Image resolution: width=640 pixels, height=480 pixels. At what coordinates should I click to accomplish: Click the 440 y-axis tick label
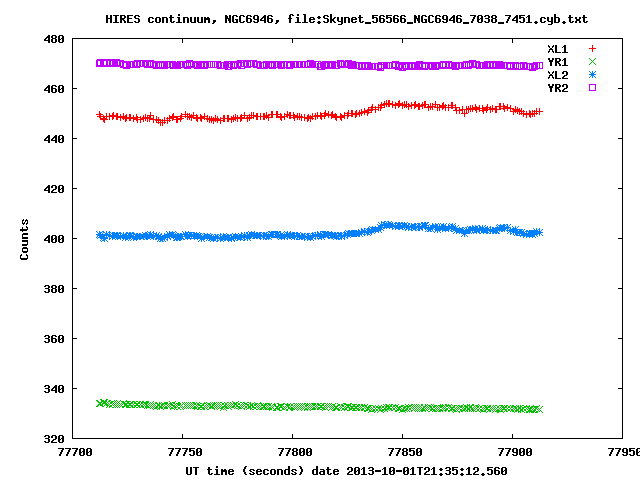tap(54, 139)
